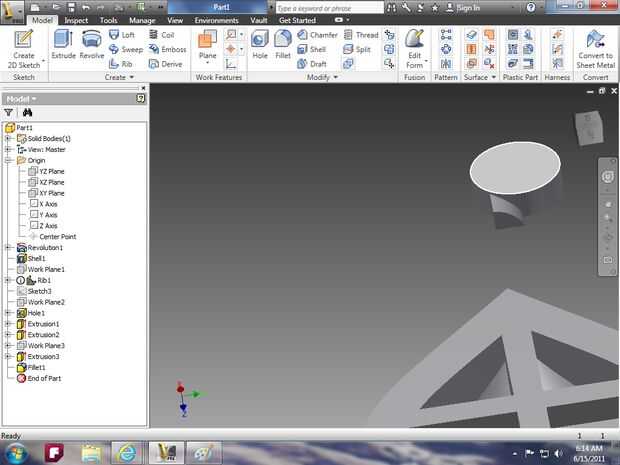This screenshot has width=620, height=465.
Task: Choose the Loft tool
Action: click(122, 35)
